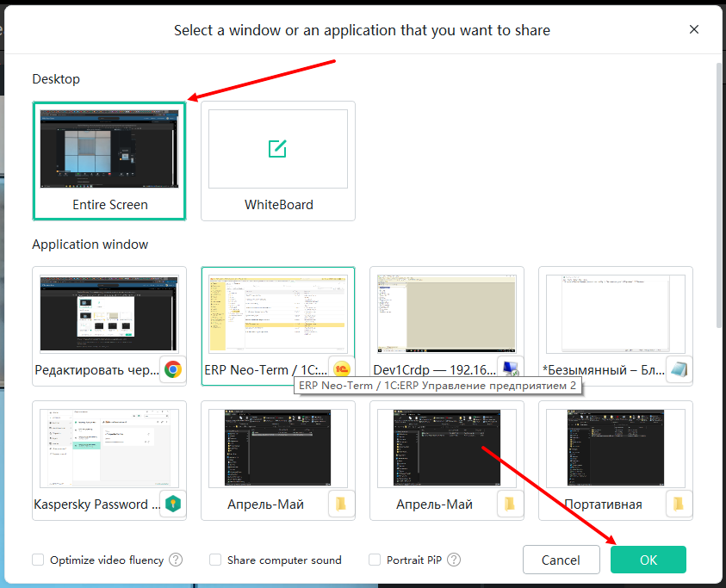Toggle the Portrait PiP checkbox
The image size is (726, 588).
click(x=375, y=560)
